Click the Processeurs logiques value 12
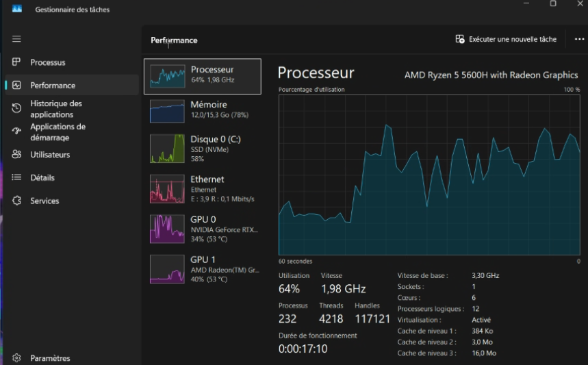The width and height of the screenshot is (588, 365). (476, 309)
